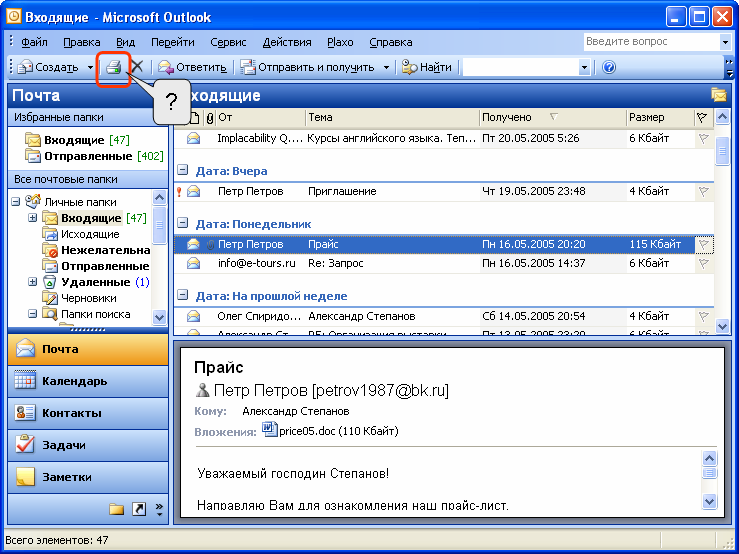Viewport: 739px width, 554px height.
Task: Click Отправить и получить button
Action: (x=307, y=67)
